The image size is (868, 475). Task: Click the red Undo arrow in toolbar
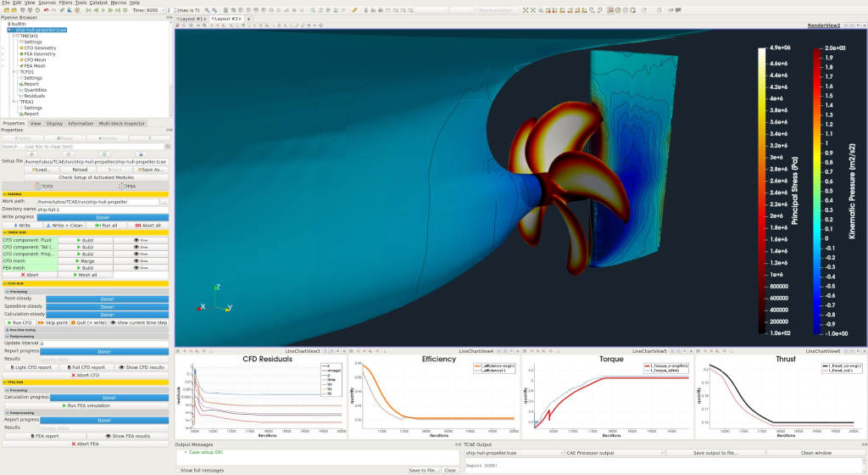(x=46, y=10)
